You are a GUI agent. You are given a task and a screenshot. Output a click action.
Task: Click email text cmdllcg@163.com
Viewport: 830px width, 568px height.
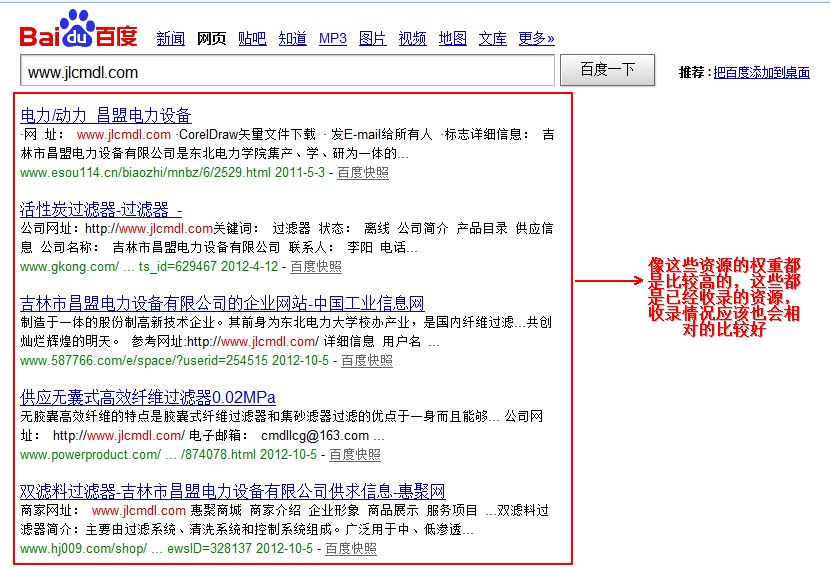pos(315,436)
